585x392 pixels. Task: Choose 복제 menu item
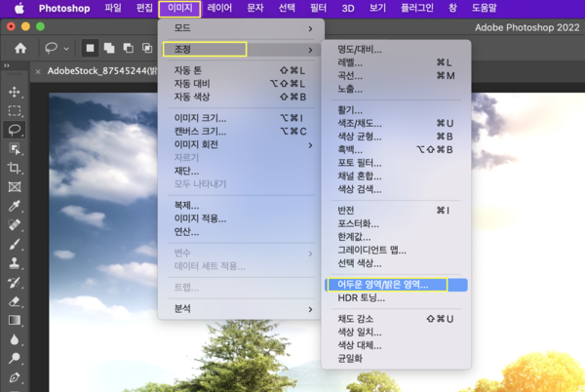coord(241,206)
